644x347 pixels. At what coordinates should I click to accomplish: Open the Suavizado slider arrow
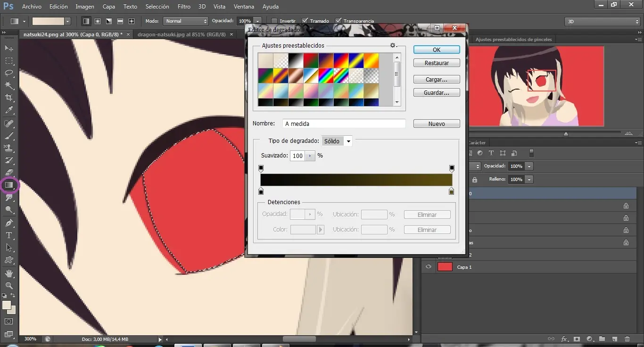pyautogui.click(x=310, y=156)
